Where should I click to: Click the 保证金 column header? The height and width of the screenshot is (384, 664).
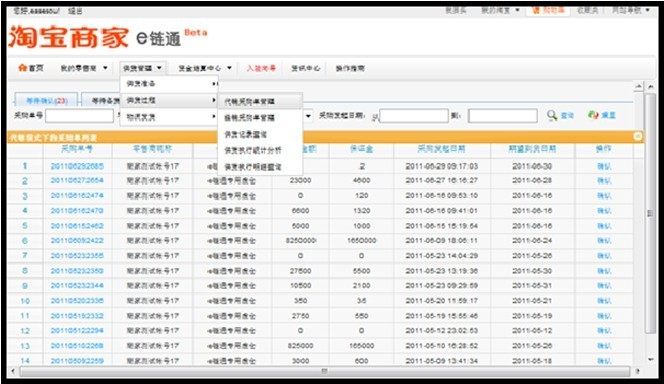(x=361, y=149)
